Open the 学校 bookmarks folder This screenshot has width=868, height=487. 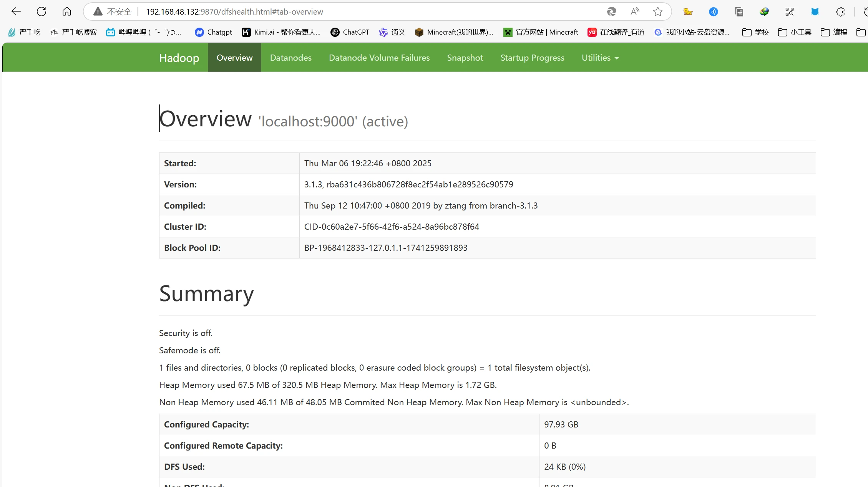[x=755, y=32]
